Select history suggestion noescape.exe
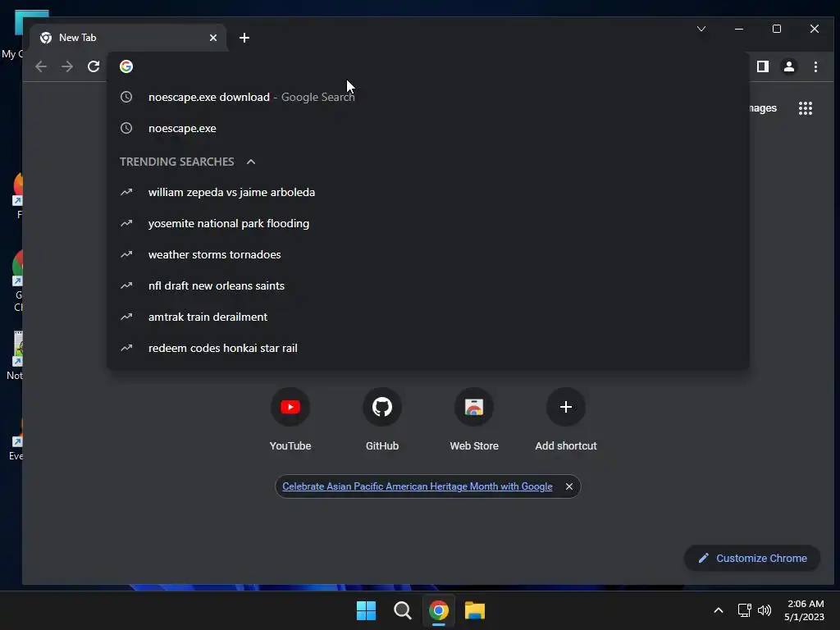The height and width of the screenshot is (630, 840). [x=427, y=128]
